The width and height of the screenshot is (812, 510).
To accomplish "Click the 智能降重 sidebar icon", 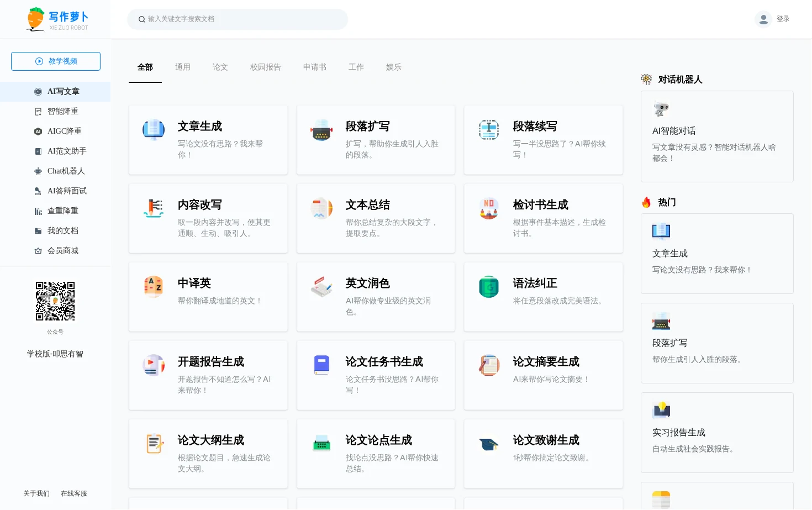I will 38,112.
